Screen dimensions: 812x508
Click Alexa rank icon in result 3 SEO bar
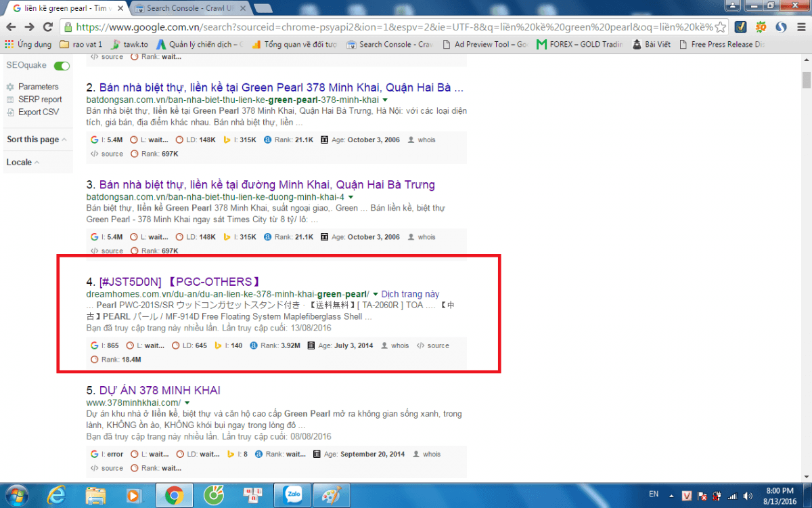coord(268,237)
